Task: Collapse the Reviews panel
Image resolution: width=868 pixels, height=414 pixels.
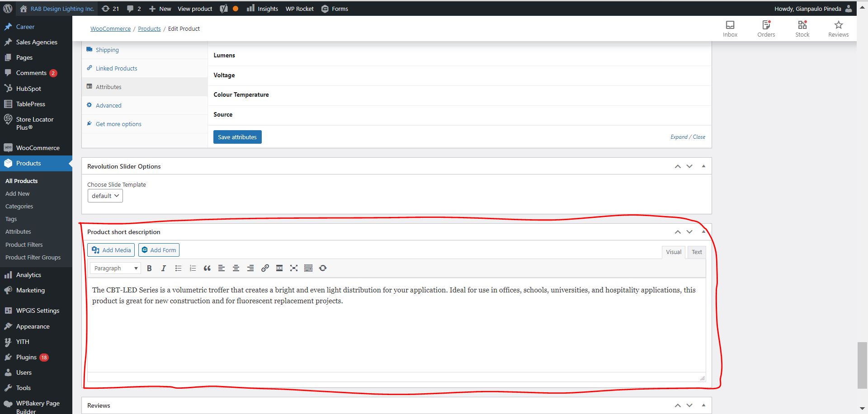Action: tap(703, 405)
